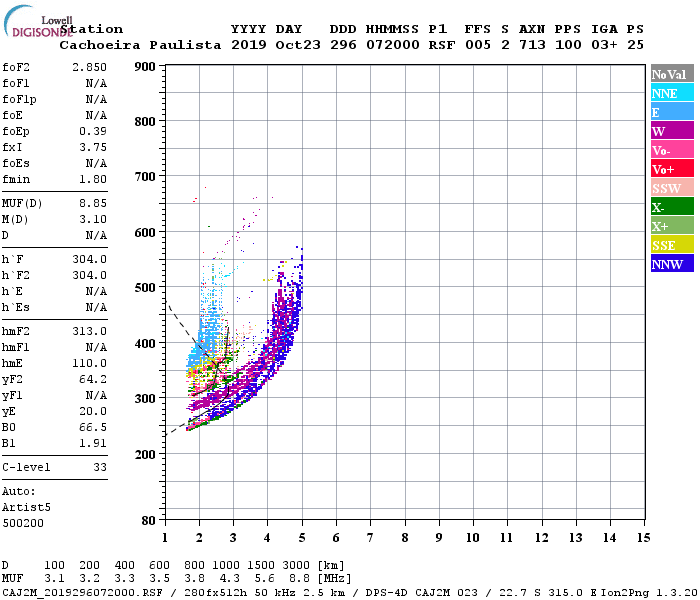
Task: Click the foEp value 0.39
Action: (x=93, y=131)
